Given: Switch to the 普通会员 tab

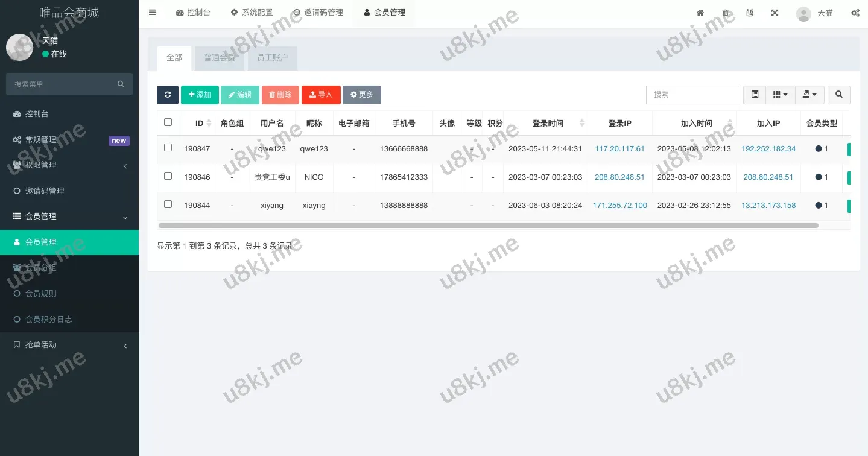Looking at the screenshot, I should pyautogui.click(x=220, y=58).
